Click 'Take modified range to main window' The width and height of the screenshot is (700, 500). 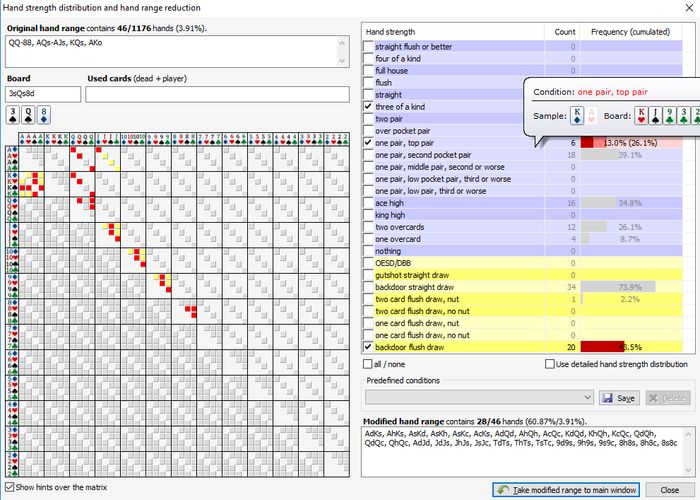(x=566, y=490)
